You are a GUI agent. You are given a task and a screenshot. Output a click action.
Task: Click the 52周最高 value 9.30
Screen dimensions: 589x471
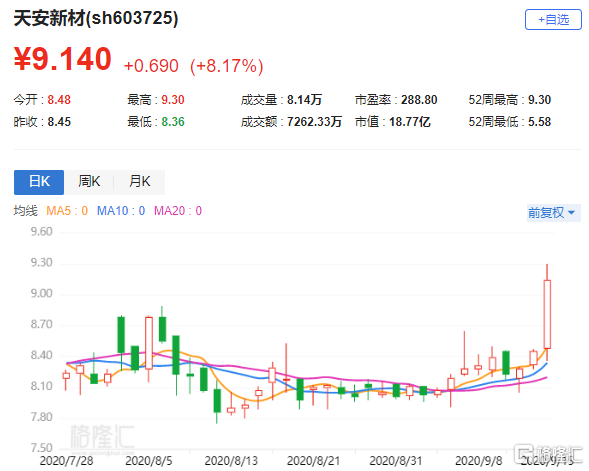539,100
